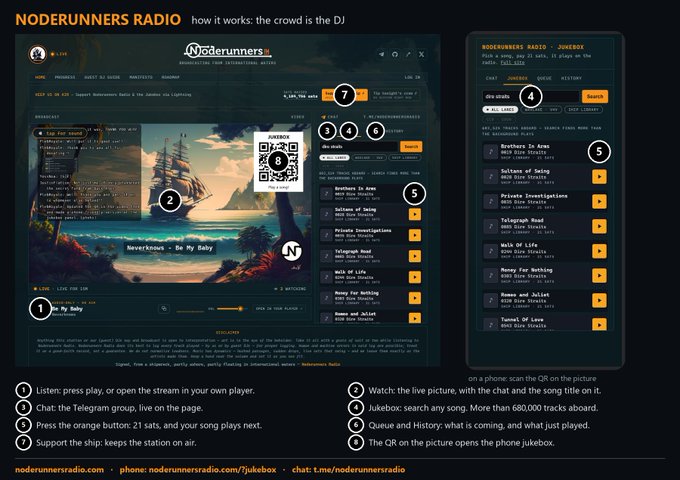Image resolution: width=680 pixels, height=480 pixels.
Task: Play Sultans of Swing in the phone jukebox
Action: pyautogui.click(x=599, y=176)
